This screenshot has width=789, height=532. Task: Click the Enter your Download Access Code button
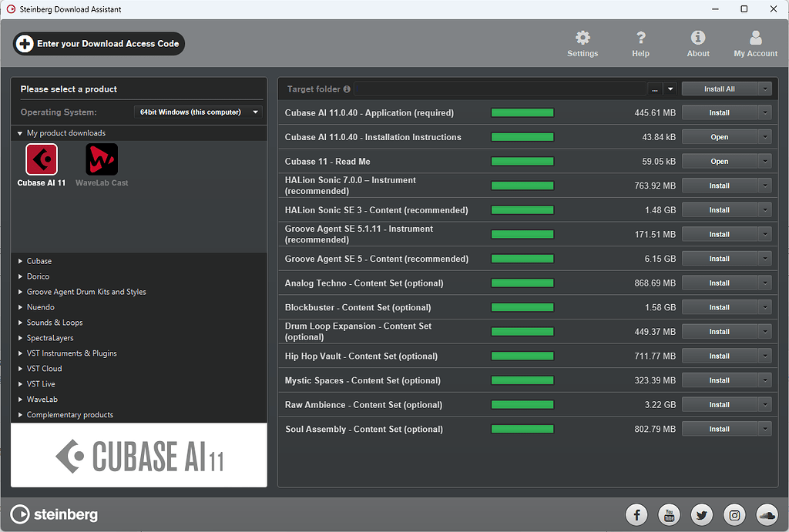click(x=99, y=44)
